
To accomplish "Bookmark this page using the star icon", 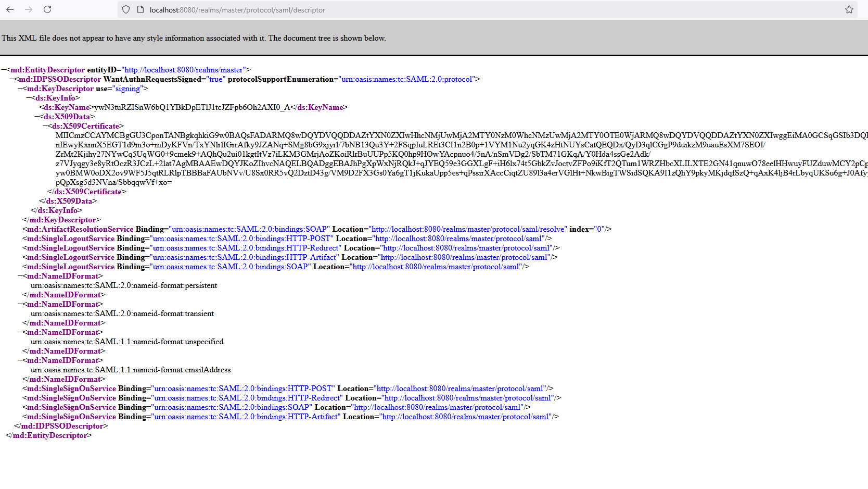I will click(850, 9).
